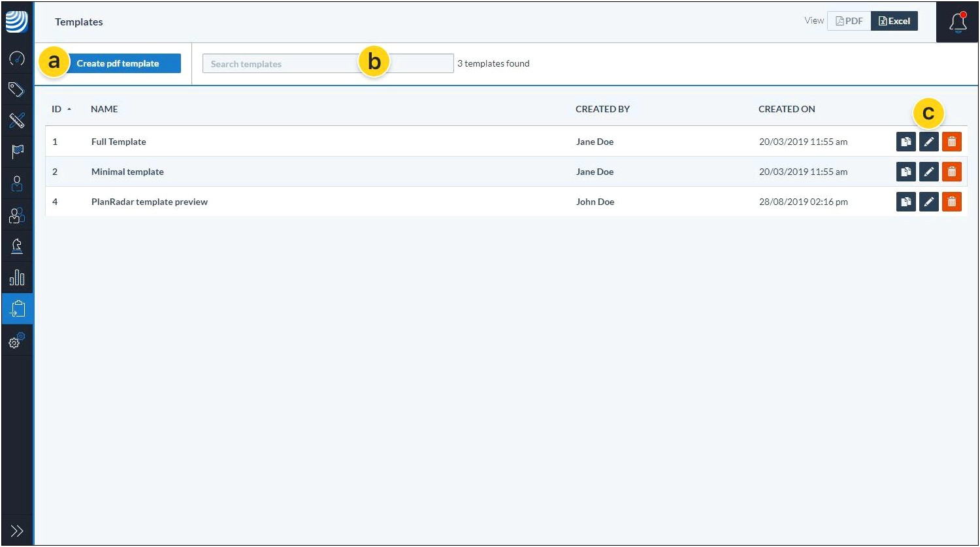Viewport: 980px width, 547px height.
Task: Edit the PlanRadar template preview row
Action: click(929, 202)
